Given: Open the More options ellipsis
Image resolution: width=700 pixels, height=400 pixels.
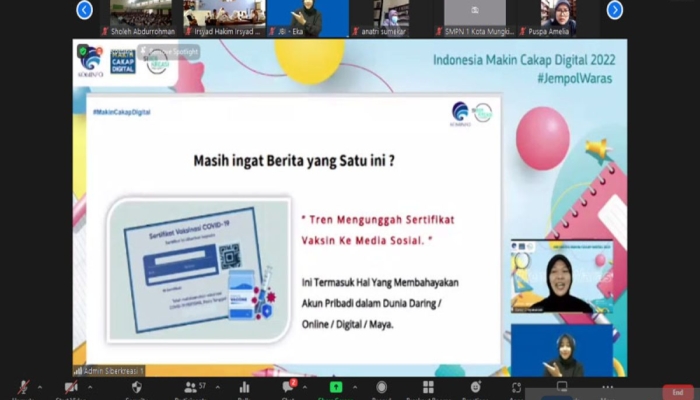Looking at the screenshot, I should [608, 387].
